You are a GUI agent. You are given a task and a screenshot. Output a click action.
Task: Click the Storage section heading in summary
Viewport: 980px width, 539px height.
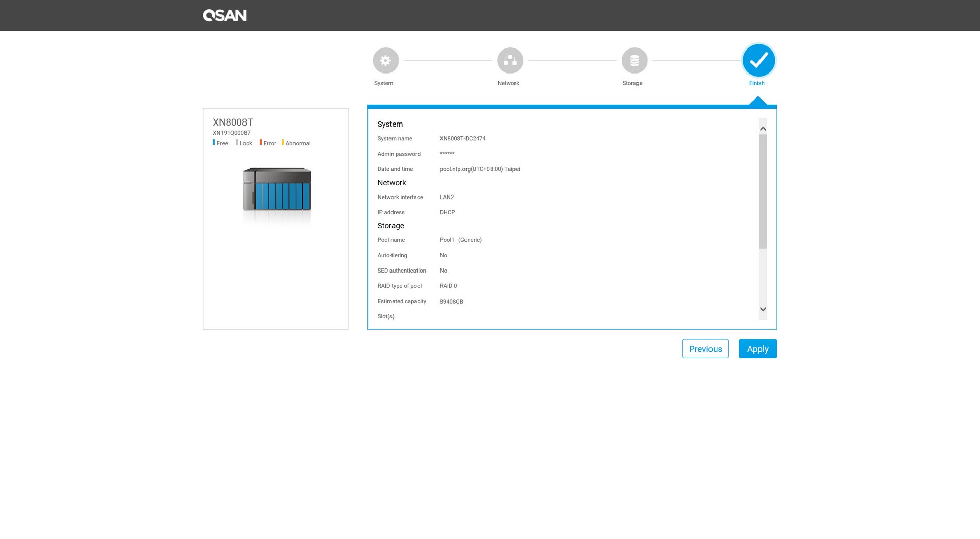390,226
